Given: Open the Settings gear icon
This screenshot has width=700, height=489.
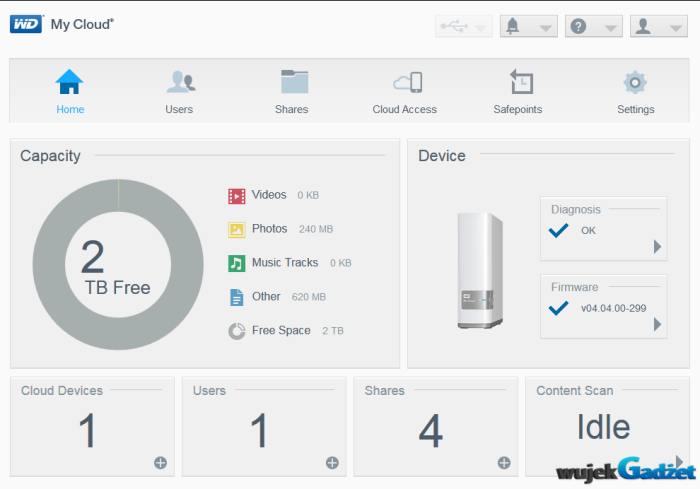Looking at the screenshot, I should tap(635, 83).
